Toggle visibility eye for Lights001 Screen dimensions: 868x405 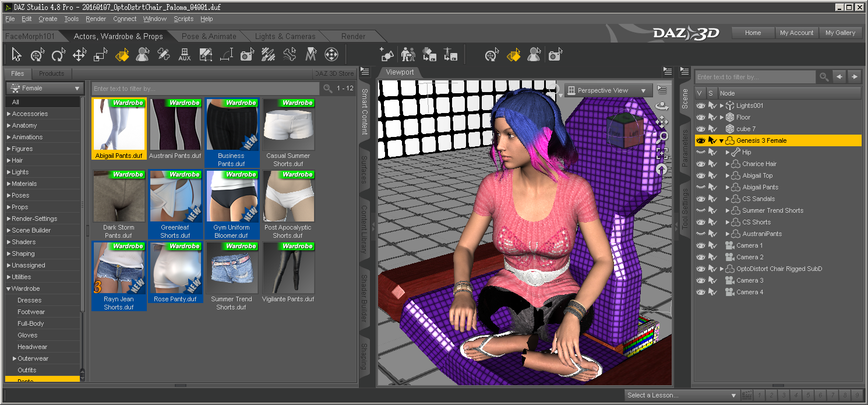click(701, 105)
